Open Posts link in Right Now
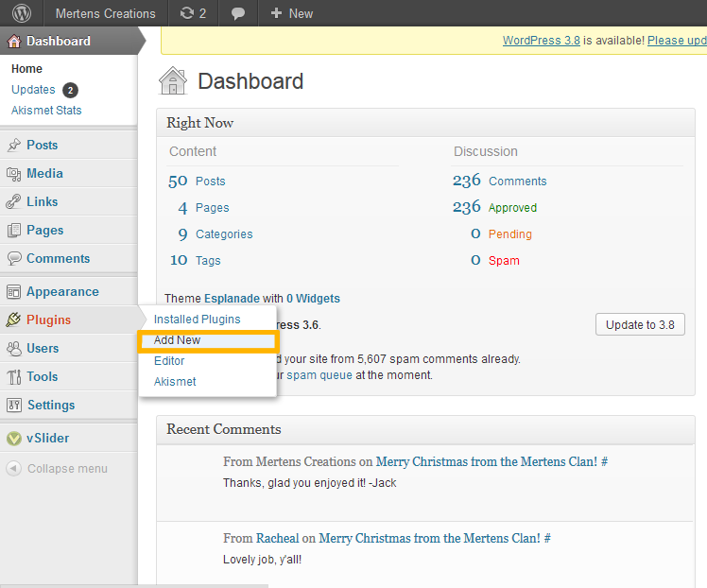The width and height of the screenshot is (707, 588). pyautogui.click(x=211, y=182)
